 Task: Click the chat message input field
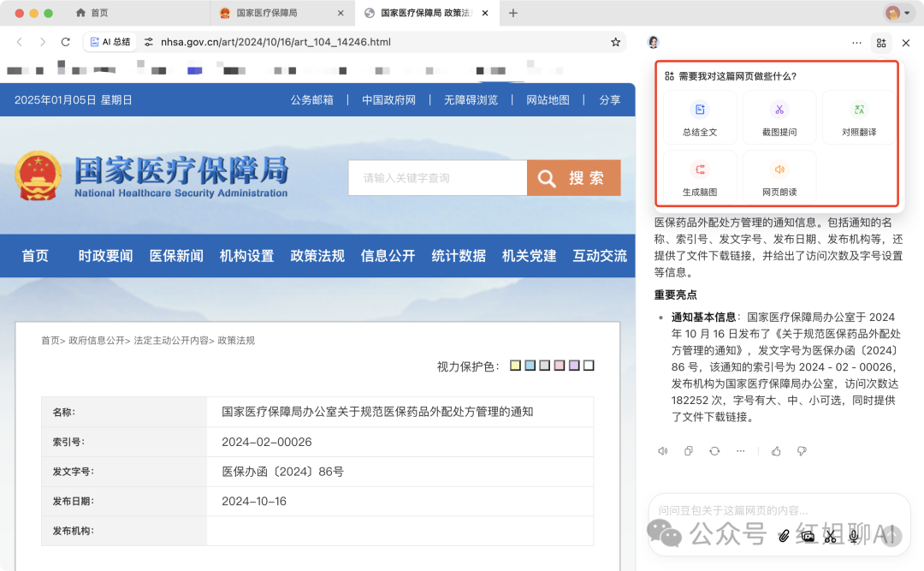779,511
